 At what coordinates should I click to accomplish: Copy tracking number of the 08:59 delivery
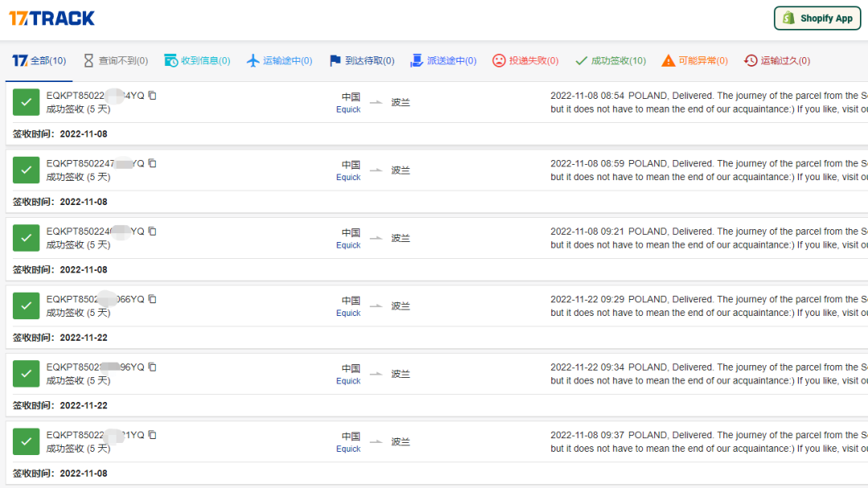pyautogui.click(x=152, y=163)
